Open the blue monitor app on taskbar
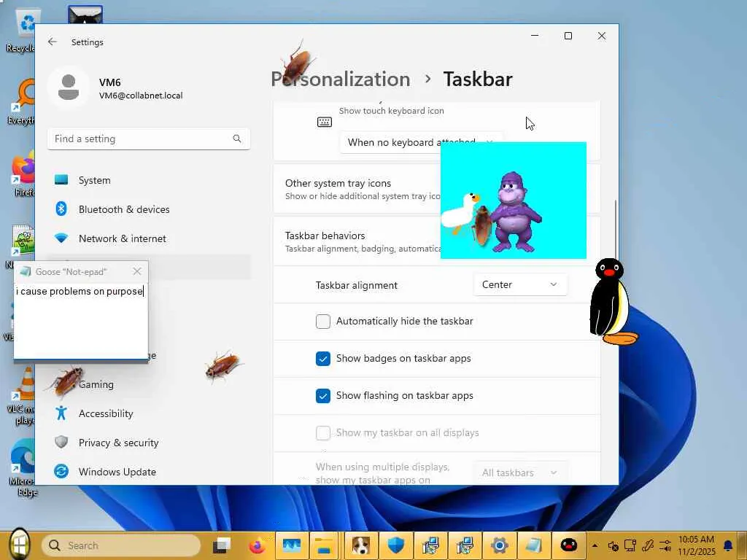The height and width of the screenshot is (560, 747). coord(292,545)
